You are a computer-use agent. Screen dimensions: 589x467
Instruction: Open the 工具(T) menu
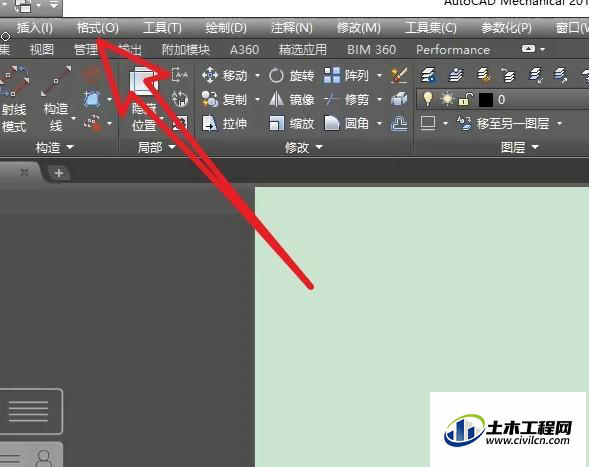162,28
